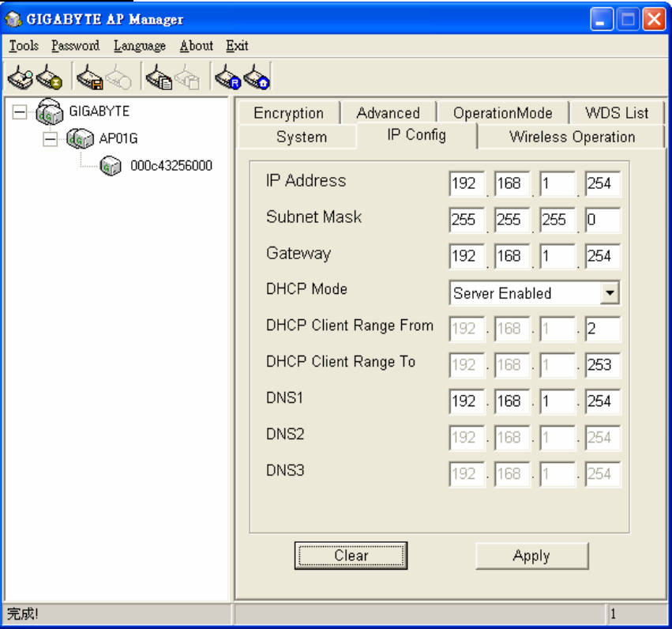Minimize the AP Manager window
This screenshot has height=629, width=672.
(601, 19)
